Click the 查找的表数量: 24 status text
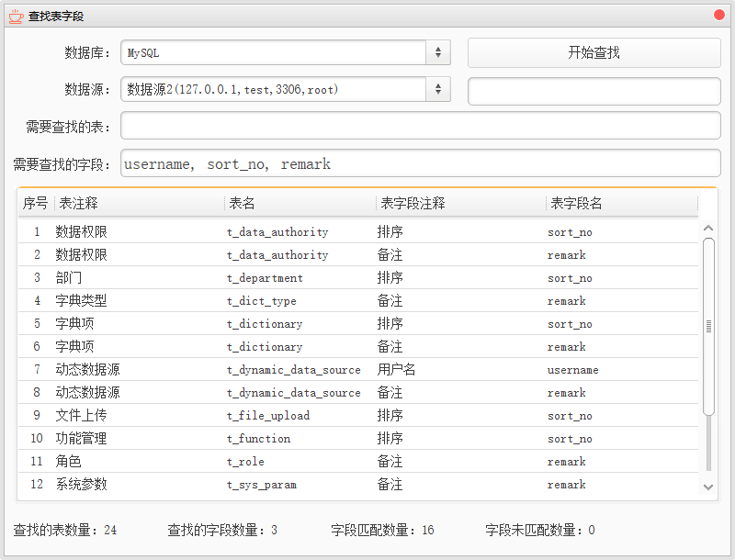Viewport: 735px width, 560px height. click(65, 530)
